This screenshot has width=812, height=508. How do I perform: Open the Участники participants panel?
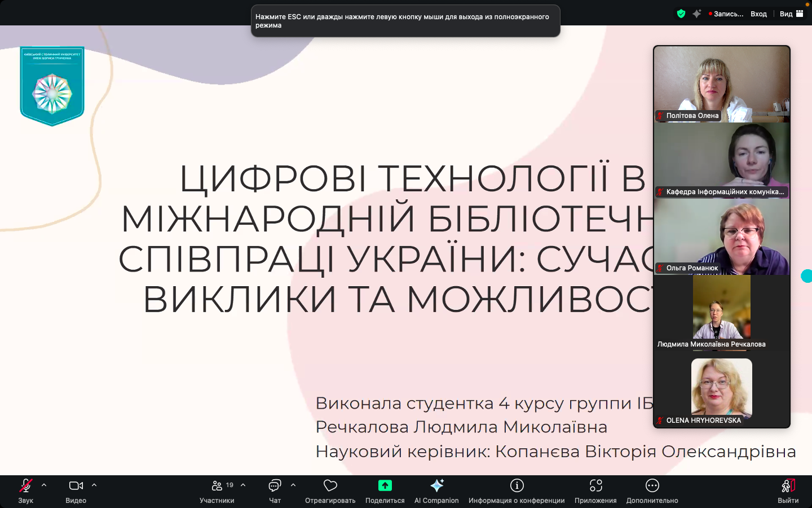coord(217,486)
